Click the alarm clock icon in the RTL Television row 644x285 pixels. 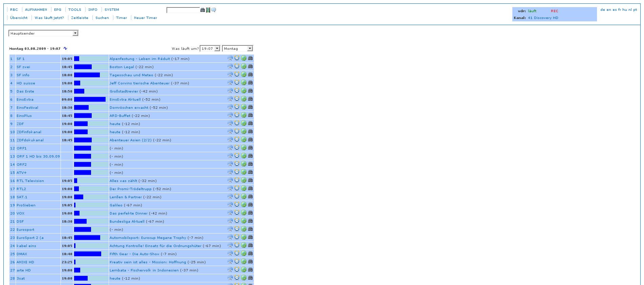[237, 180]
